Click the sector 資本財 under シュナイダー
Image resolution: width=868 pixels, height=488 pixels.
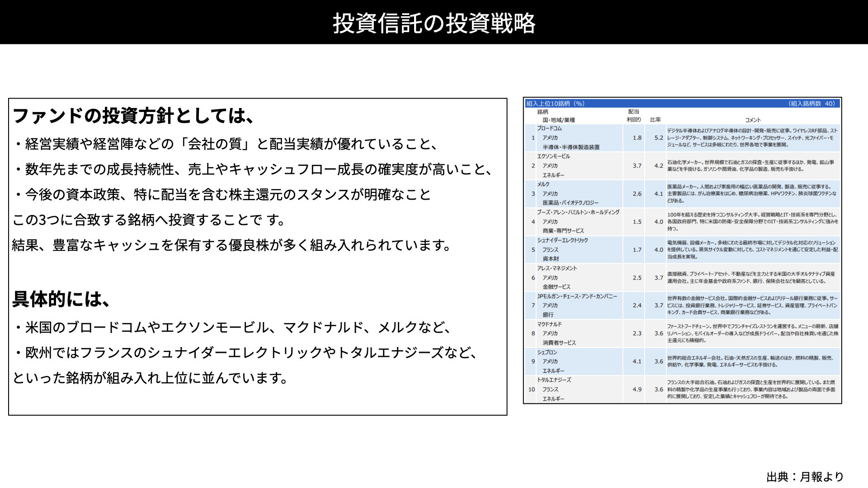pos(551,259)
